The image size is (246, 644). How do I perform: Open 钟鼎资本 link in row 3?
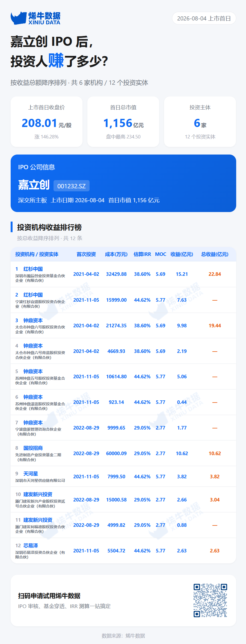pos(33,321)
